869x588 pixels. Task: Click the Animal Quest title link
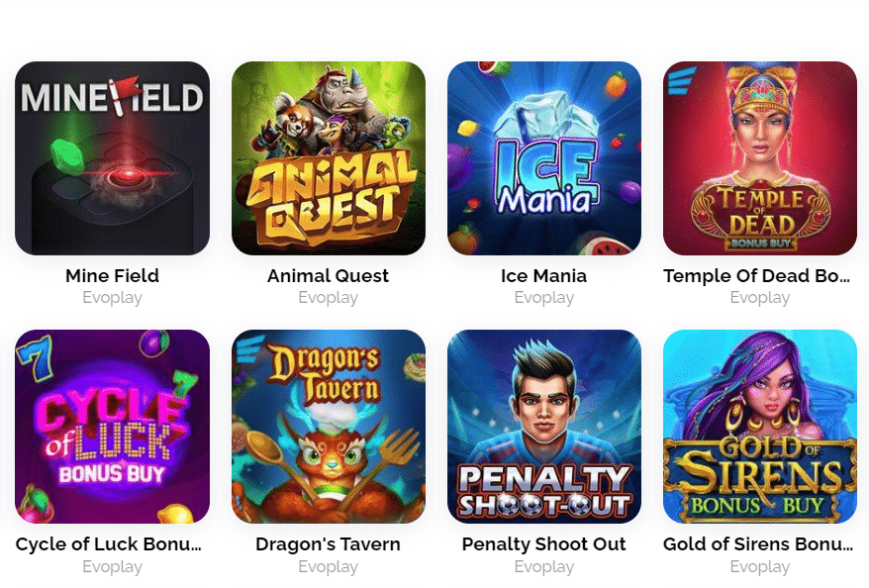pos(328,275)
